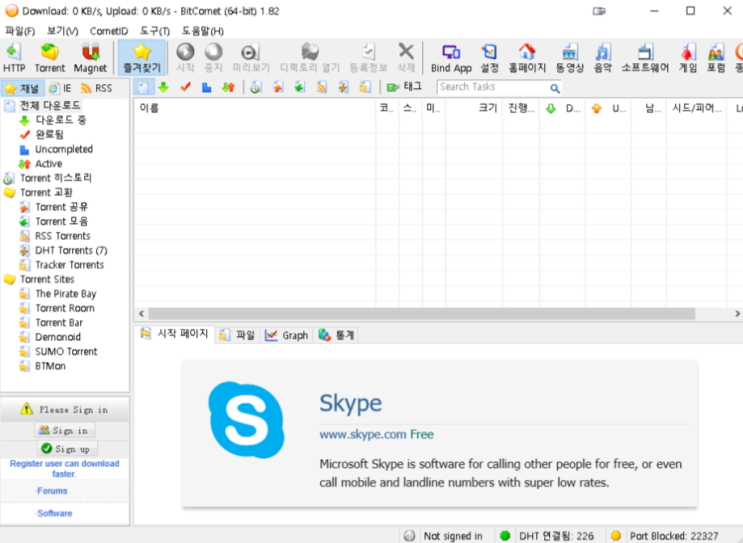Viewport: 743px width, 543px height.
Task: Click the 홈페이지 home icon
Action: click(x=527, y=58)
